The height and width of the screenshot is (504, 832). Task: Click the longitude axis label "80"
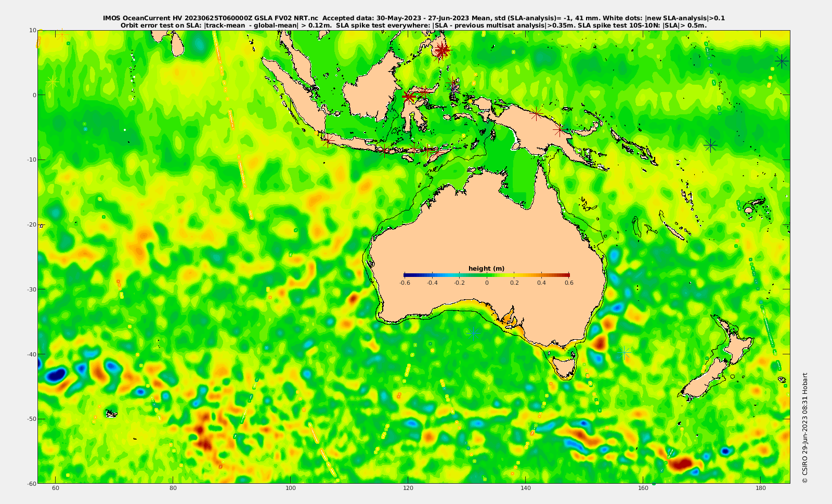173,488
